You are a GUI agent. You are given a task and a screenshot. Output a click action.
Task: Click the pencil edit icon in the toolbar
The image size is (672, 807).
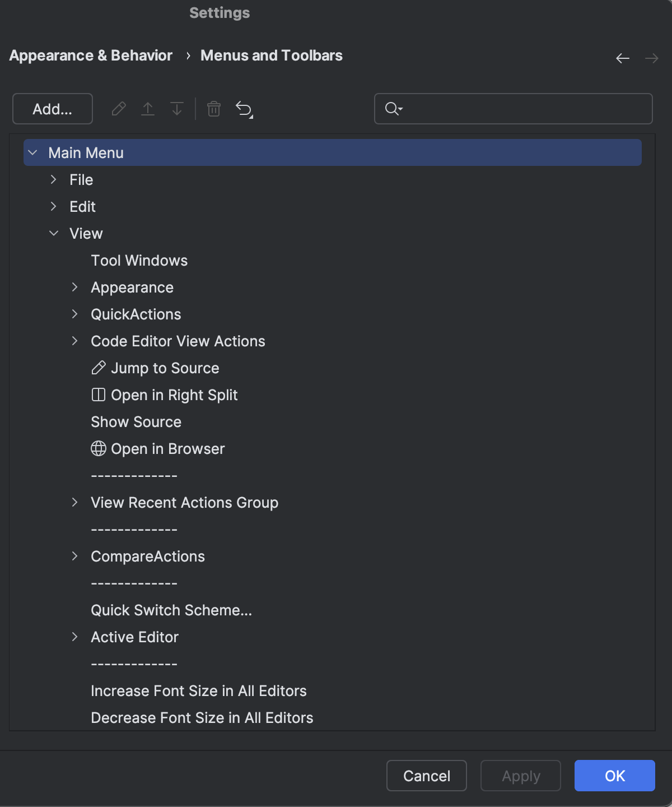click(119, 109)
